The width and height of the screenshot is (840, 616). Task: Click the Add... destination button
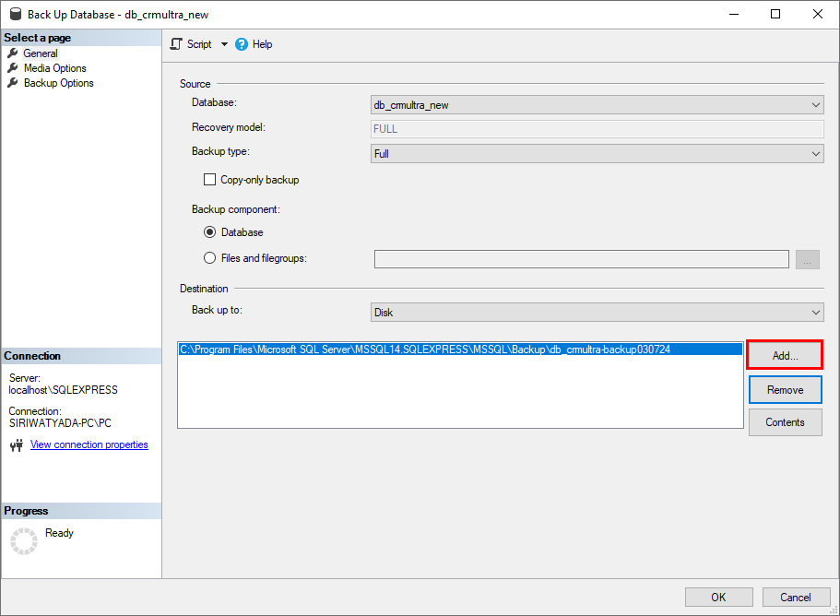coord(785,355)
